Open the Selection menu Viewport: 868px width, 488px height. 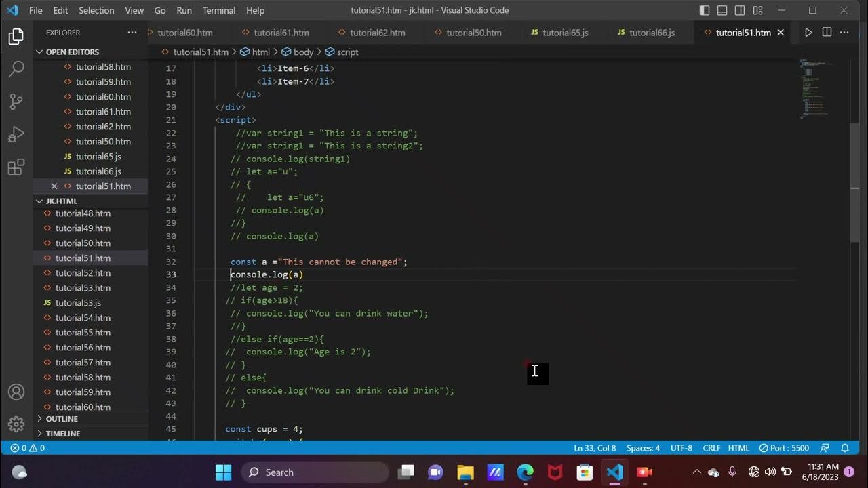[96, 10]
